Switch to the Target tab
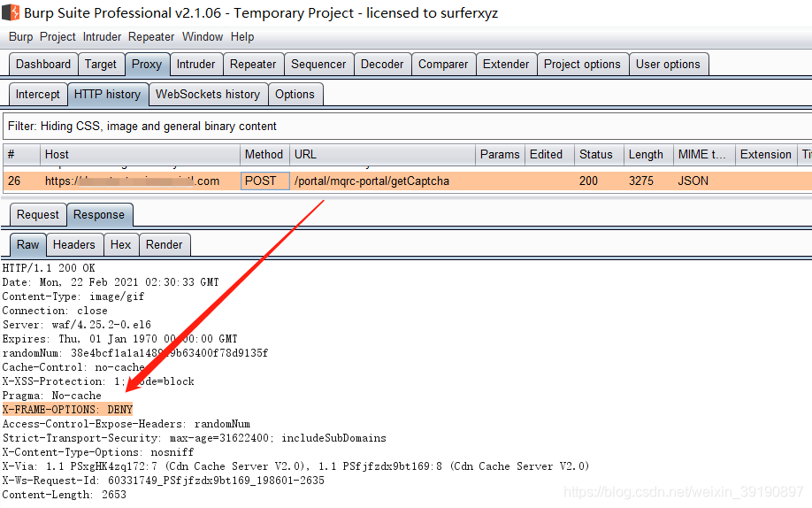This screenshot has width=812, height=508. pos(101,65)
